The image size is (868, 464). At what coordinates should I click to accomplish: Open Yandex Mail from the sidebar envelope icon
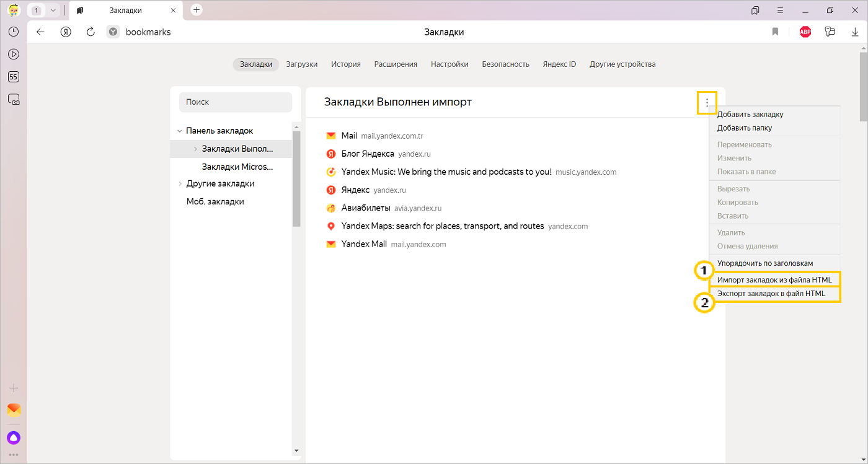[13, 409]
